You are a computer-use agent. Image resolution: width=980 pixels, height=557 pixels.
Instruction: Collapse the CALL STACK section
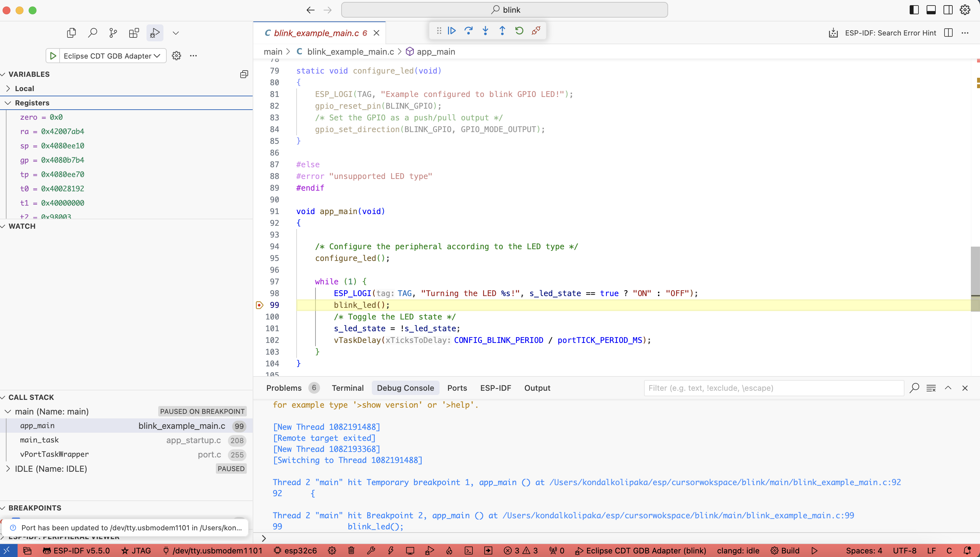click(31, 397)
